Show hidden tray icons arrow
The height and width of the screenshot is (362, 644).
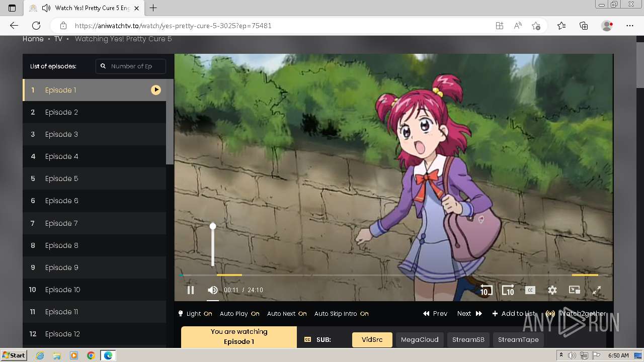(x=561, y=355)
